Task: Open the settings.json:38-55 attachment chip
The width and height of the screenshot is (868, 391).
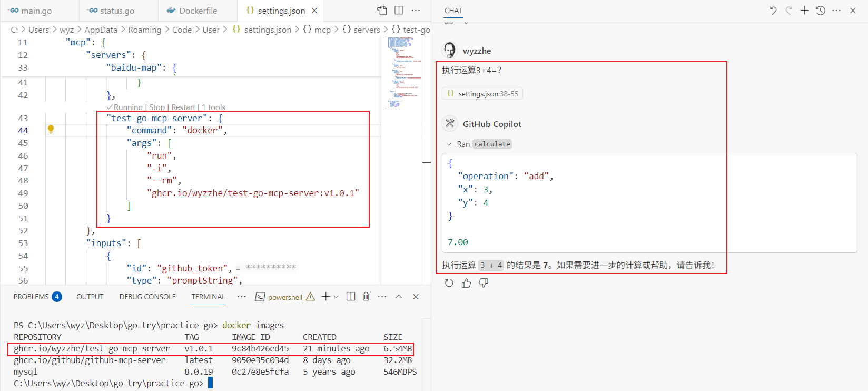Action: point(482,94)
